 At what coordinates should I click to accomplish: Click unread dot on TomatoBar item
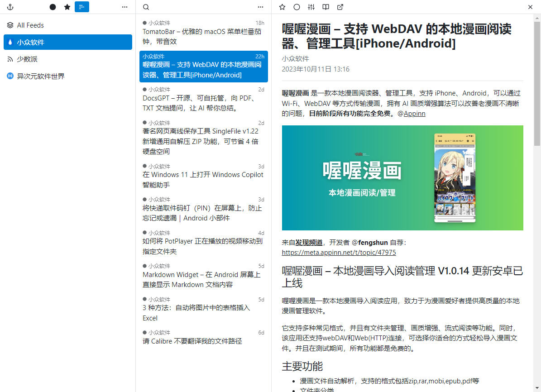point(144,23)
